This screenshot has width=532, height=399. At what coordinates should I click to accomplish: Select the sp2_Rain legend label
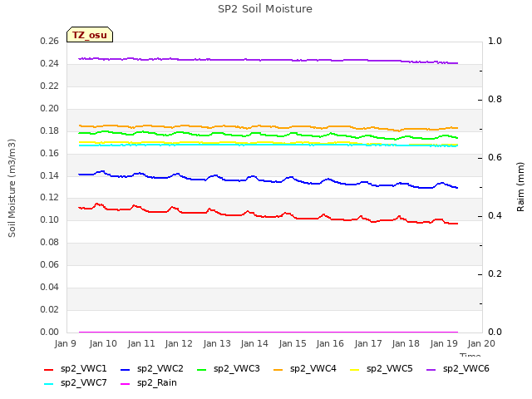[157, 383]
